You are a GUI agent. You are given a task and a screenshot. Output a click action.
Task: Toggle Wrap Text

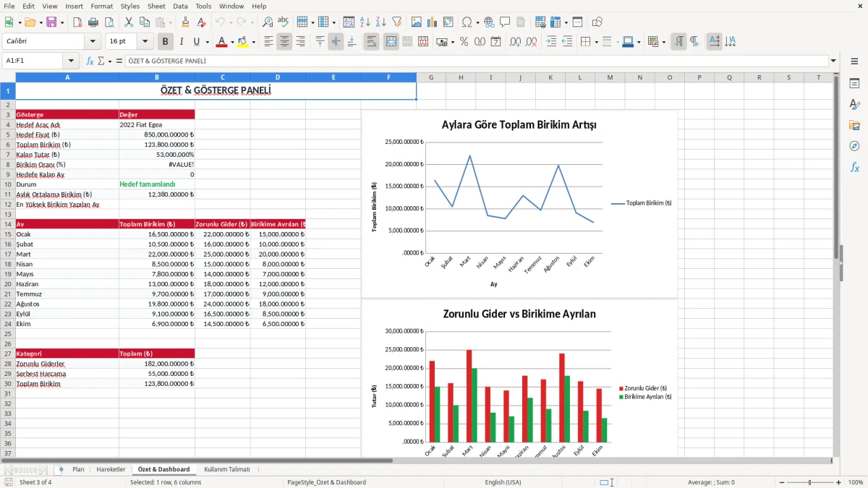click(x=371, y=42)
